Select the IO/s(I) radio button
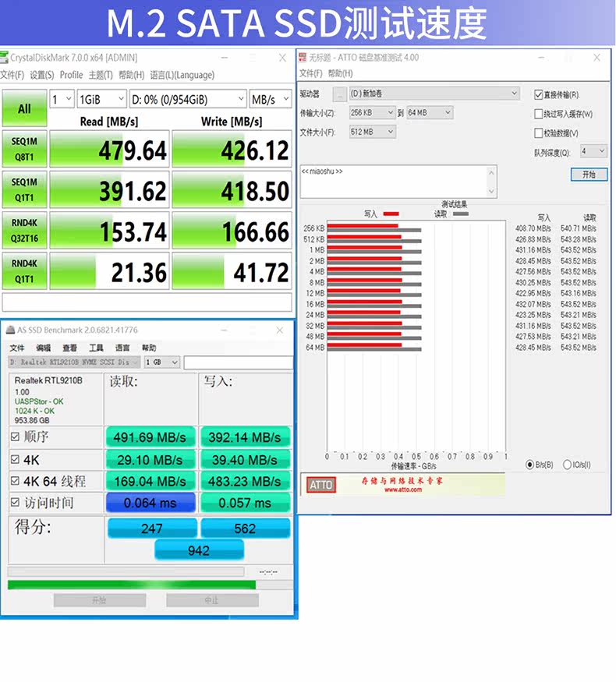Screen dimensions: 616x682 [x=567, y=465]
